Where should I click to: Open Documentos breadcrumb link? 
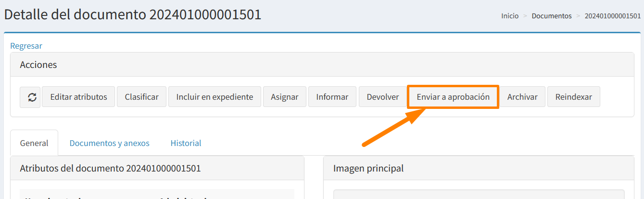[x=551, y=16]
